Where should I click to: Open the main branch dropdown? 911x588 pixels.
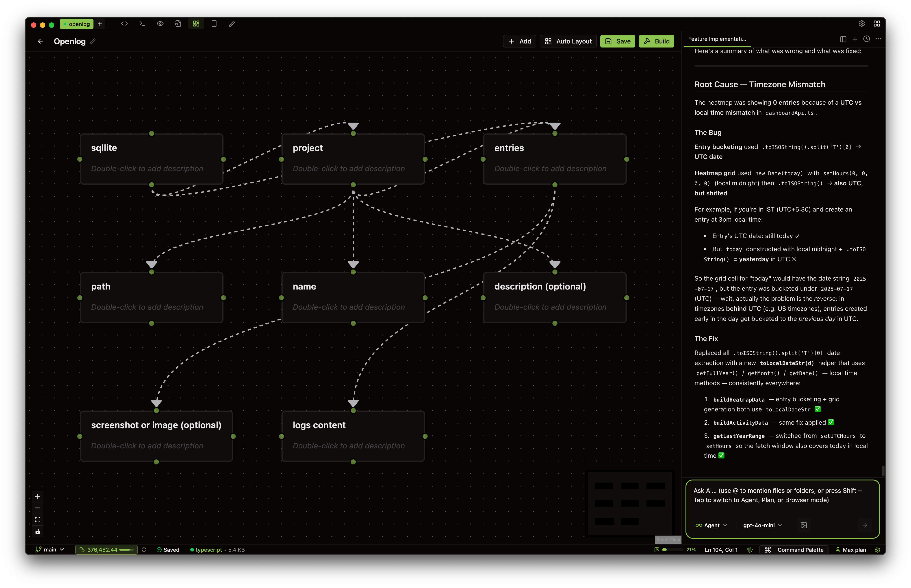pyautogui.click(x=50, y=549)
